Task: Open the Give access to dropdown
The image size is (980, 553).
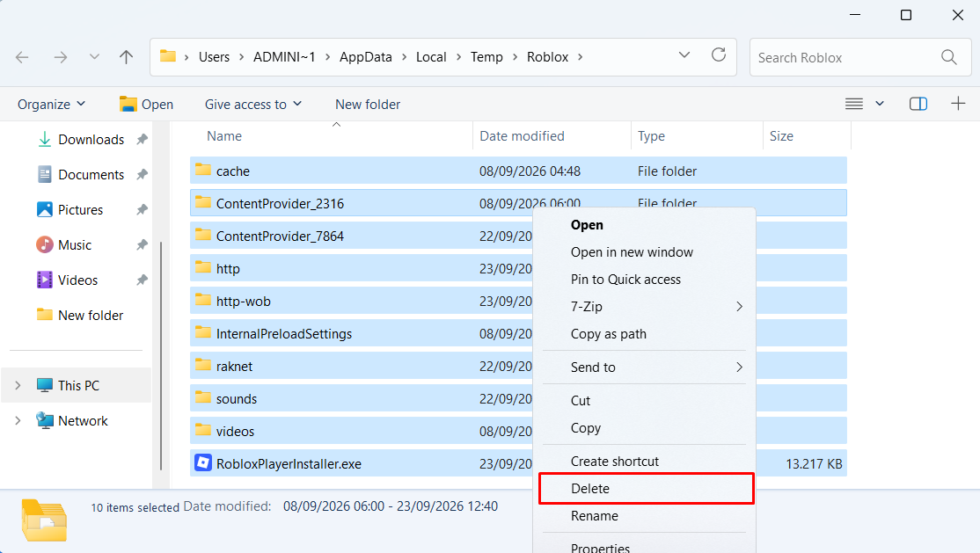Action: pos(253,105)
